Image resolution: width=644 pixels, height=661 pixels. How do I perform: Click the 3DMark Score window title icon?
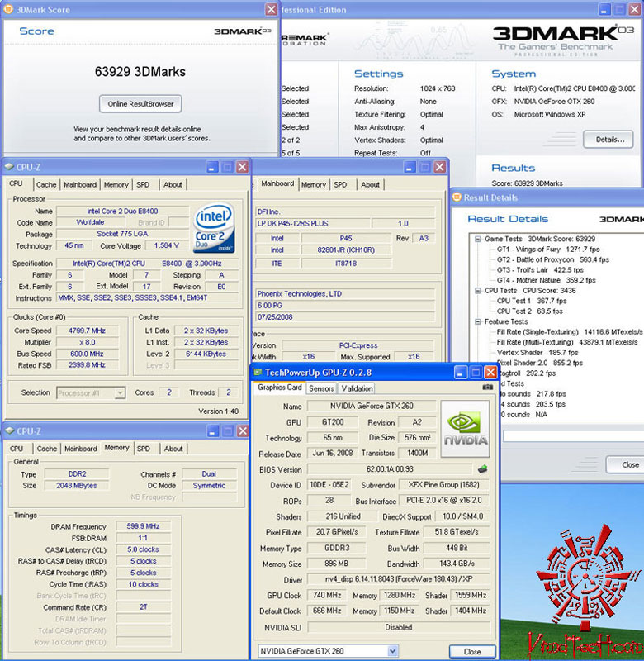pos(8,9)
